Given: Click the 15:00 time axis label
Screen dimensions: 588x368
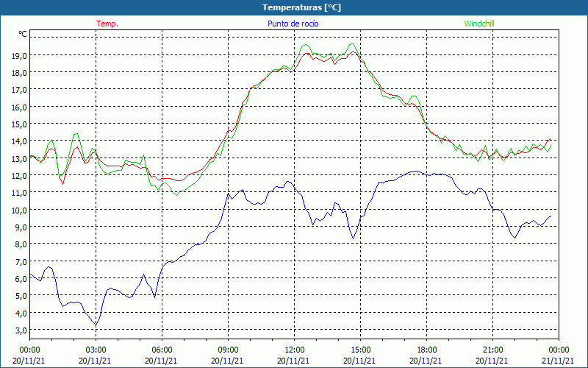Looking at the screenshot, I should tap(360, 350).
